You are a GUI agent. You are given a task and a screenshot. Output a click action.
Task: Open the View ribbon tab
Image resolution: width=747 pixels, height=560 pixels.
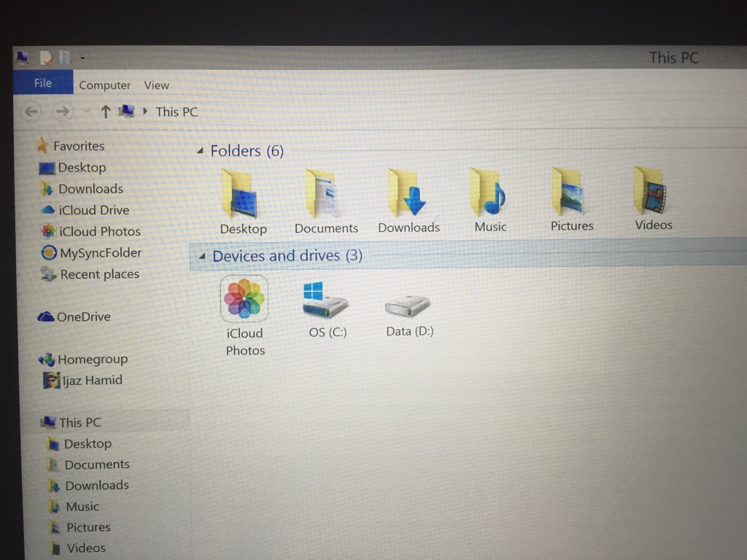pos(156,85)
